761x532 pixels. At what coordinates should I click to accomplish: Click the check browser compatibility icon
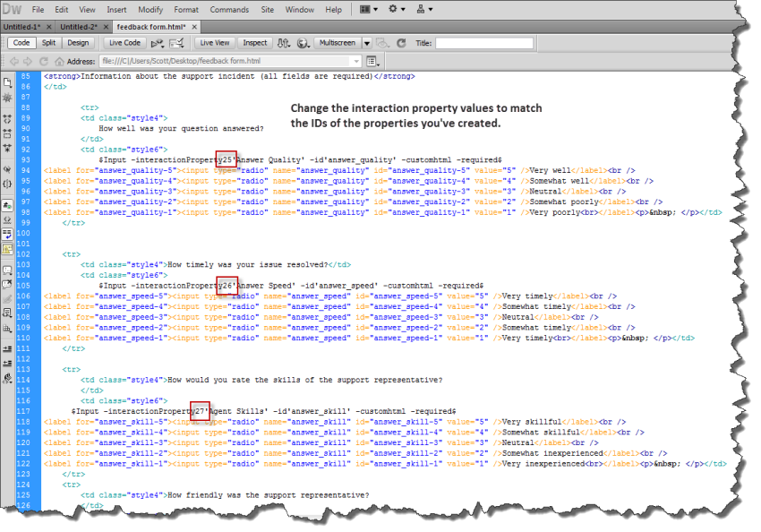click(176, 43)
